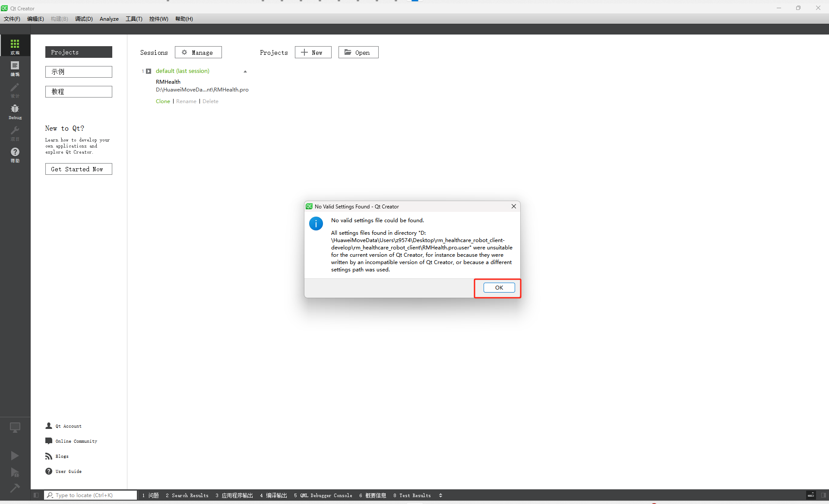Select the 示例 examples tab
This screenshot has height=504, width=829.
[x=79, y=72]
